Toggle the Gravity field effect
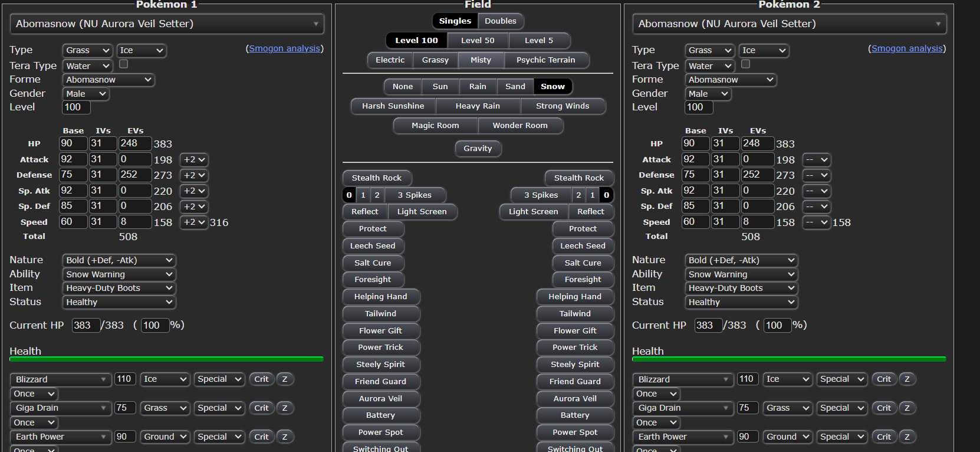Viewport: 980px width, 452px height. click(x=478, y=149)
